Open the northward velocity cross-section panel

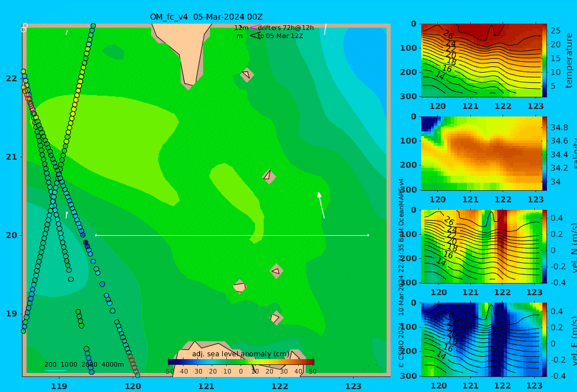(481, 246)
